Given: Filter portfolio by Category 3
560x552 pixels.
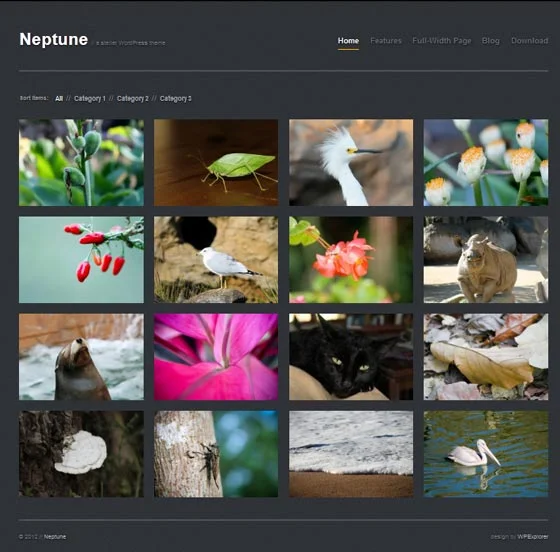Looking at the screenshot, I should point(175,99).
